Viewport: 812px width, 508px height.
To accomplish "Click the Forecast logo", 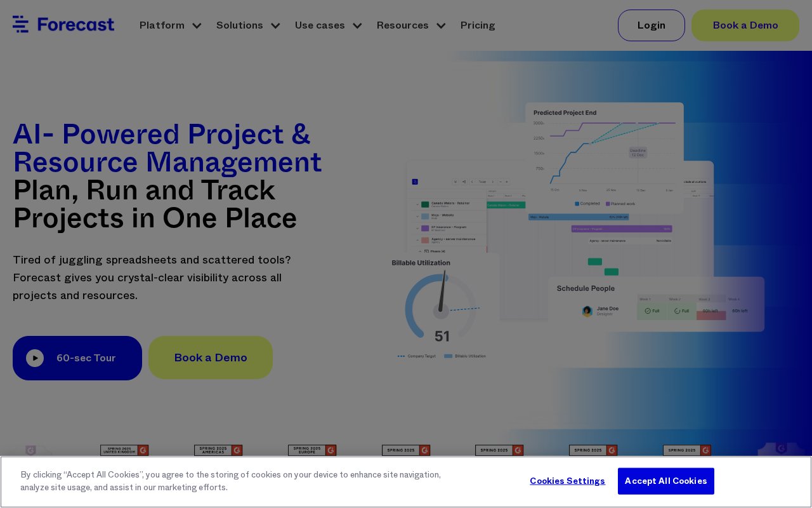I will 63,25.
